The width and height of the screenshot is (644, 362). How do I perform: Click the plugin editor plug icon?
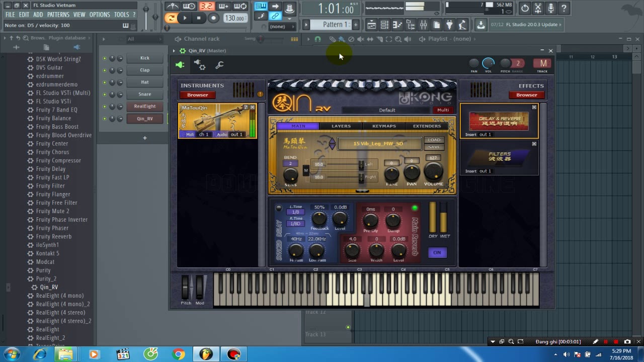[x=180, y=65]
